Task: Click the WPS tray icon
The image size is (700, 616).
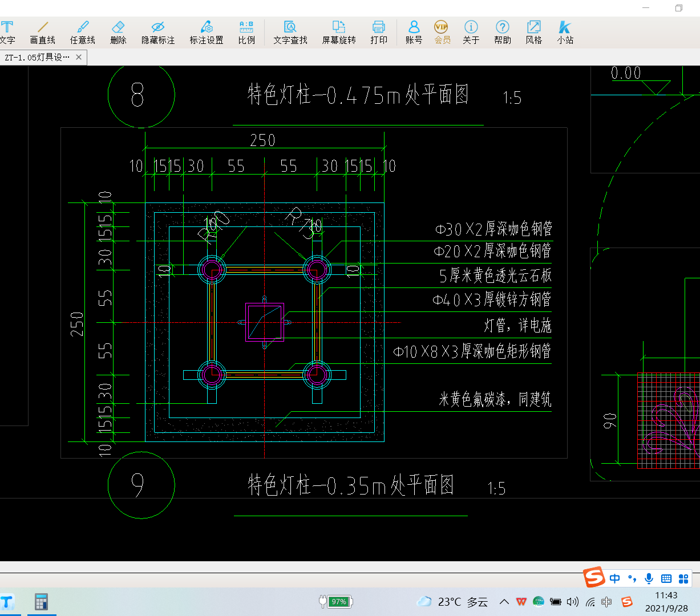Action: click(521, 602)
